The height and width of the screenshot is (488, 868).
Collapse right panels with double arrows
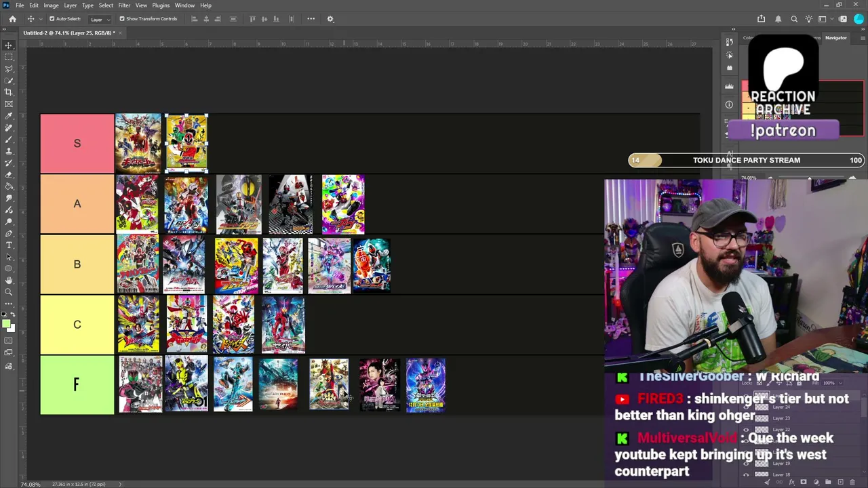click(733, 29)
